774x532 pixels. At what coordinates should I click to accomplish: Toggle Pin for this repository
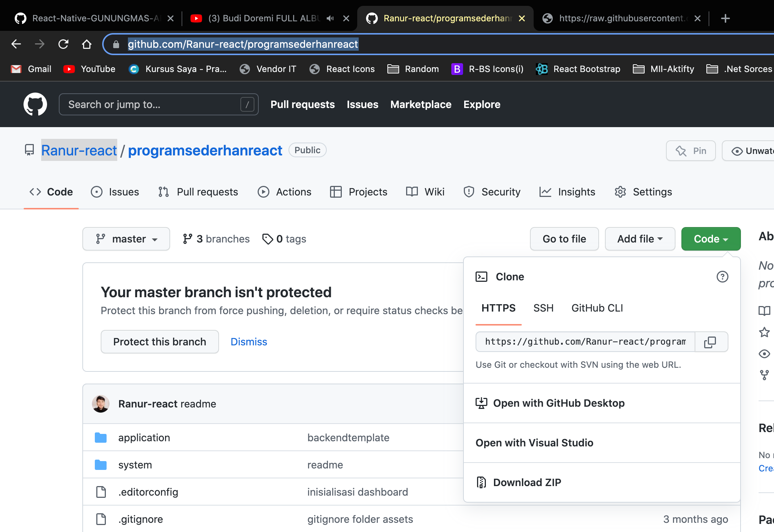(691, 151)
